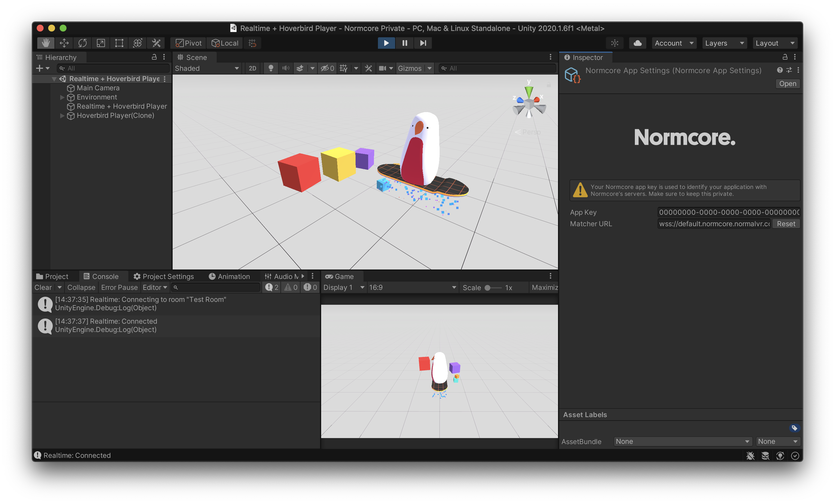Open Unity Cloud services icon
This screenshot has height=504, width=835.
pyautogui.click(x=637, y=43)
